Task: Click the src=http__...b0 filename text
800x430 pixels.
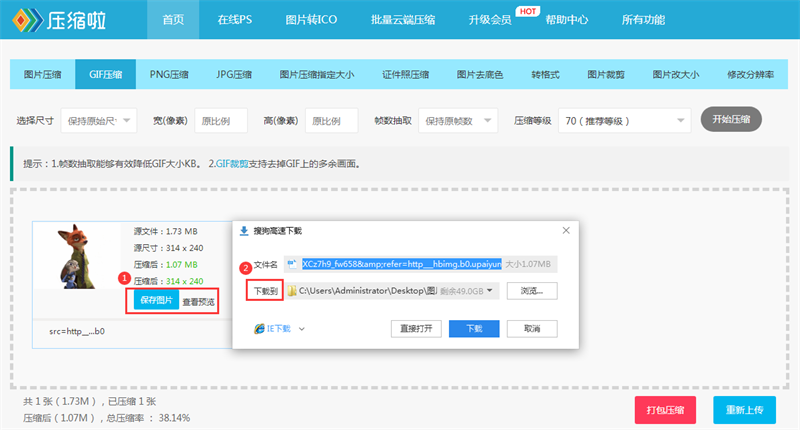Action: coord(77,331)
